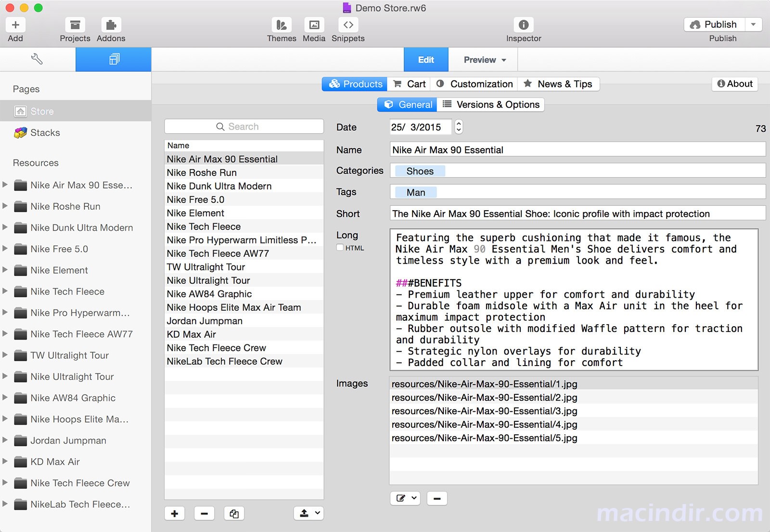This screenshot has width=770, height=532.
Task: Open the Preview dropdown menu
Action: point(485,60)
